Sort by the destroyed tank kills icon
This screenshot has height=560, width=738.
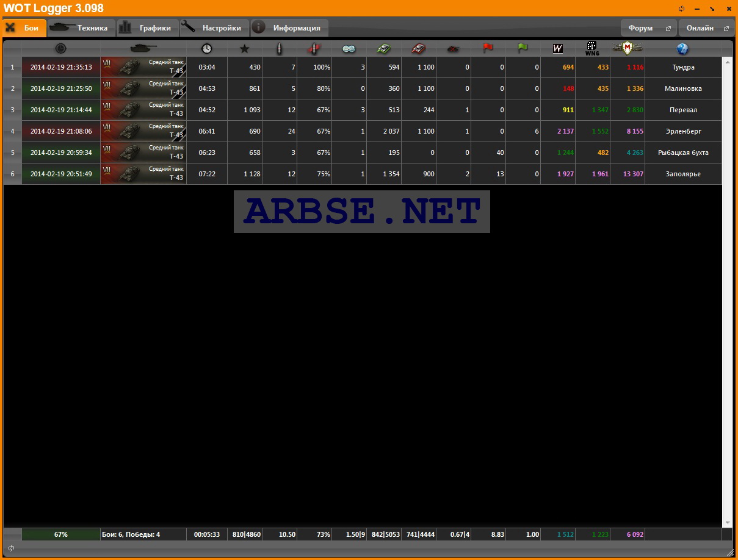click(x=453, y=49)
